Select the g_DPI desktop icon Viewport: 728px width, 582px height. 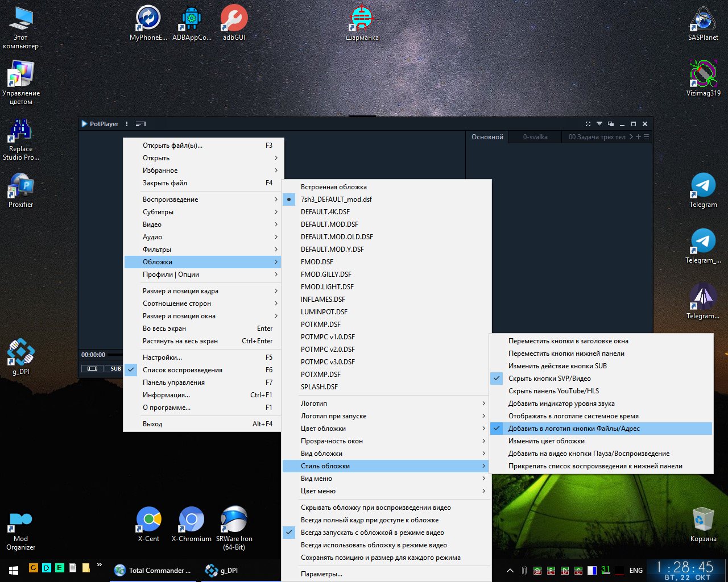pyautogui.click(x=21, y=357)
